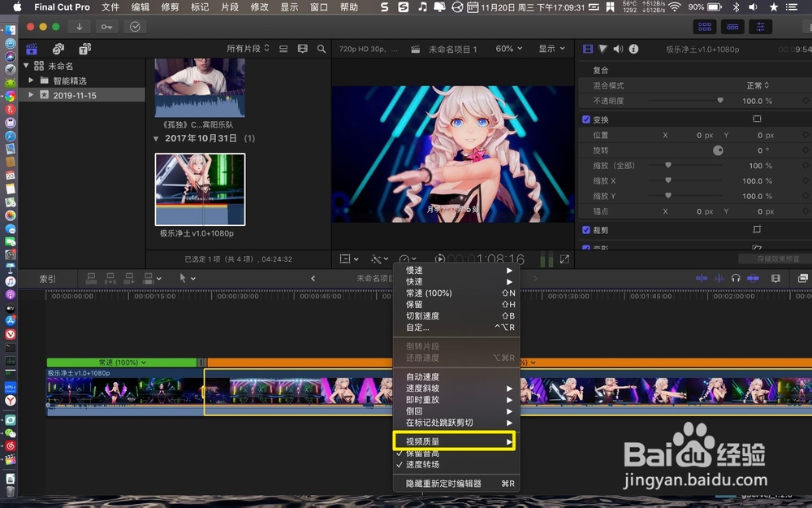Expand the 2019-11-15 event
Image resolution: width=812 pixels, height=508 pixels.
click(x=31, y=95)
